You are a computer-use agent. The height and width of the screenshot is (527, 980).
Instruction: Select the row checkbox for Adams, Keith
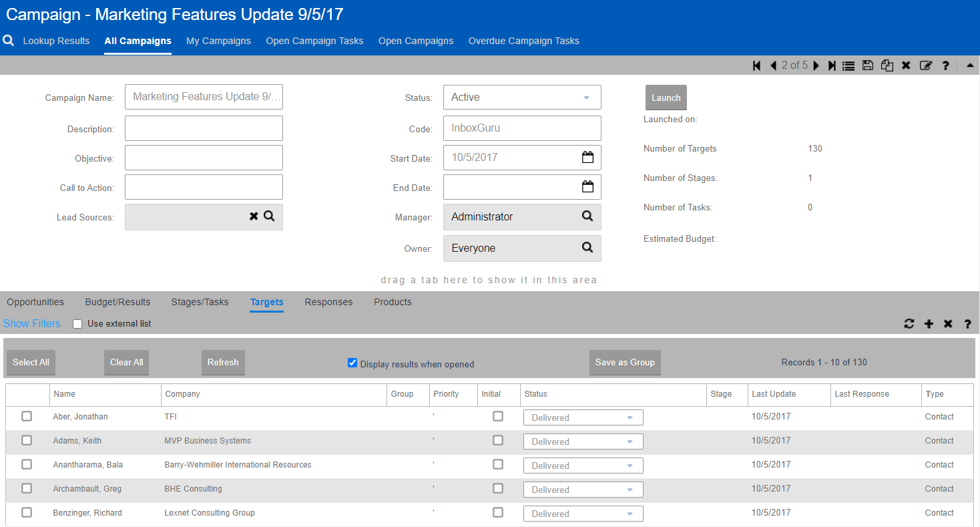pyautogui.click(x=27, y=440)
